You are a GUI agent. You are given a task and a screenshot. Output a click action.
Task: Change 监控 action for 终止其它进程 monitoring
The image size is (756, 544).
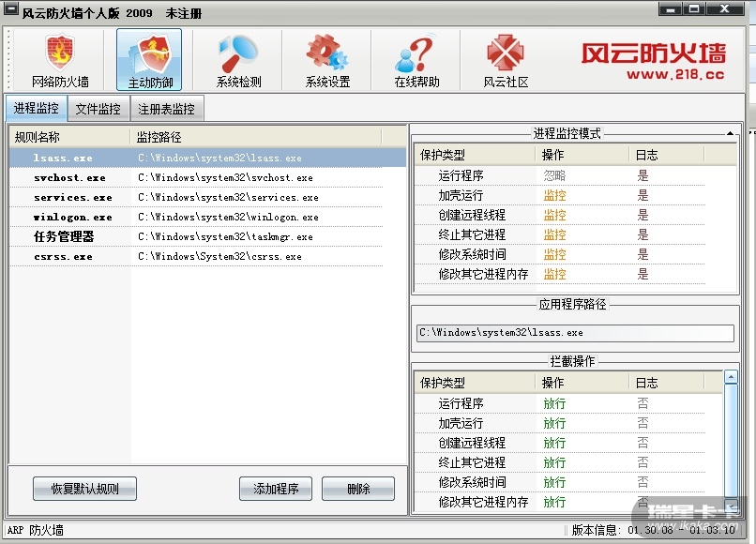554,234
